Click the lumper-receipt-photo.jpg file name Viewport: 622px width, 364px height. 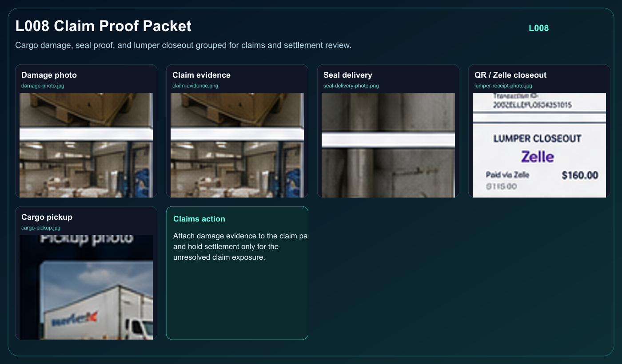click(x=503, y=86)
